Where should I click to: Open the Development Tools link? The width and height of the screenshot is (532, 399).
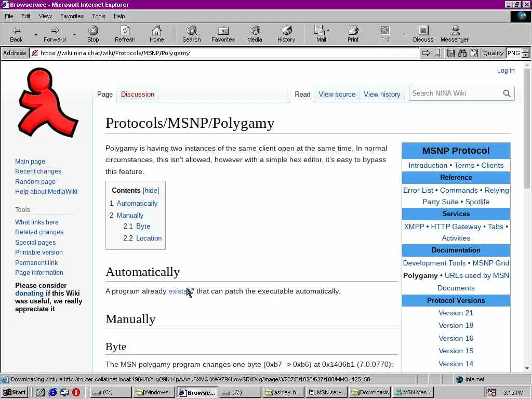point(434,263)
